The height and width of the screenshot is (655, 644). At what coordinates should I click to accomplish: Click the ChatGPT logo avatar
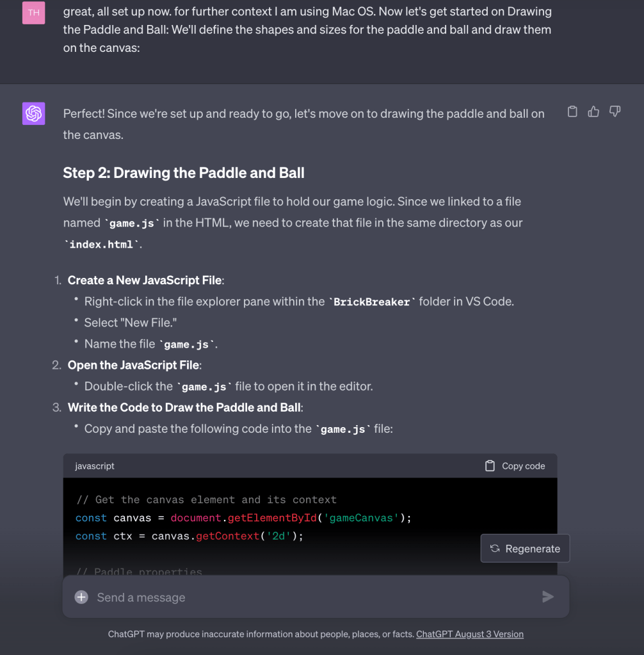33,114
